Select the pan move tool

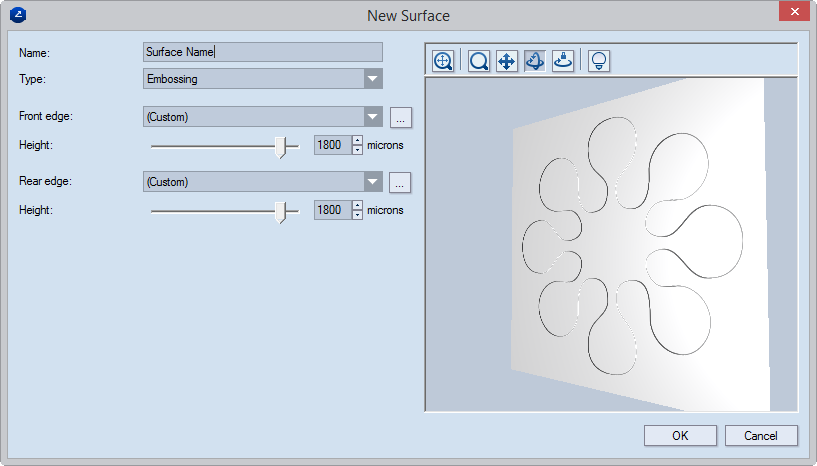click(507, 61)
